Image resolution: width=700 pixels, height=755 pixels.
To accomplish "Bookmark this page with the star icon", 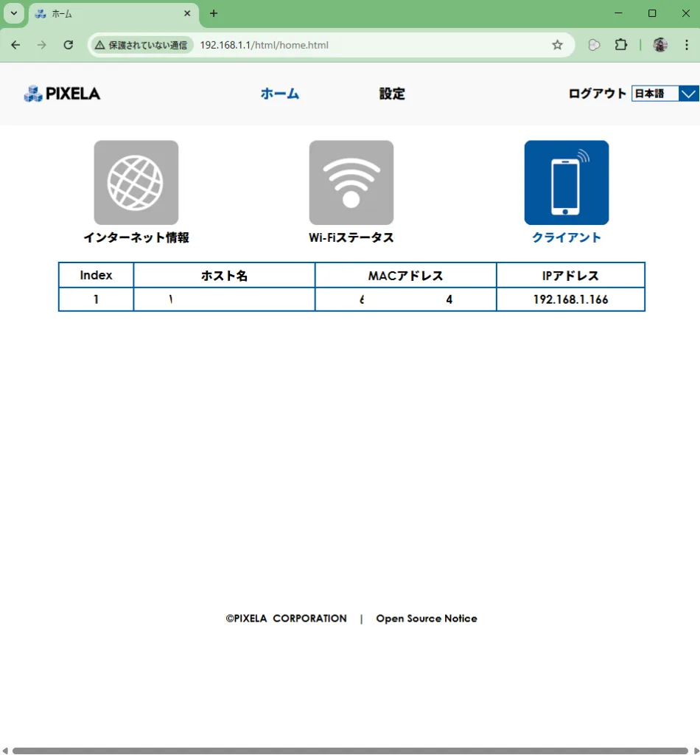I will (557, 45).
